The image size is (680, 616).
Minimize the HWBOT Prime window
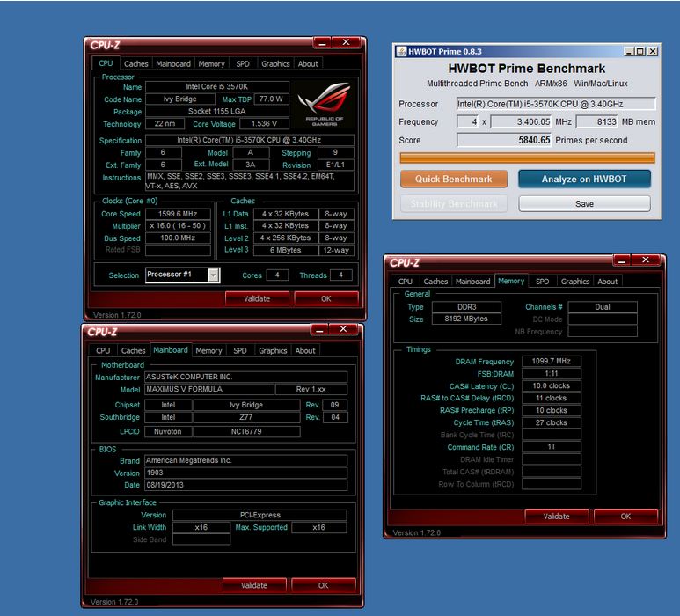629,51
